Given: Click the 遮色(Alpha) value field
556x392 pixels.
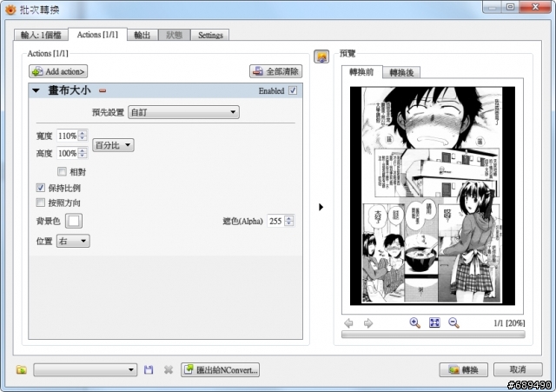Looking at the screenshot, I should click(x=276, y=221).
